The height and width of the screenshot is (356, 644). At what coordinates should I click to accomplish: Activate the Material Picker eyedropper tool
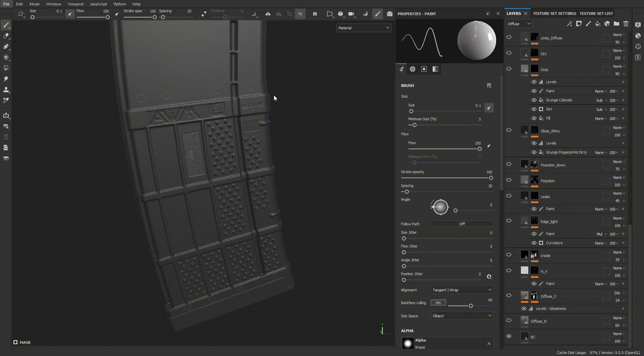coord(6,100)
